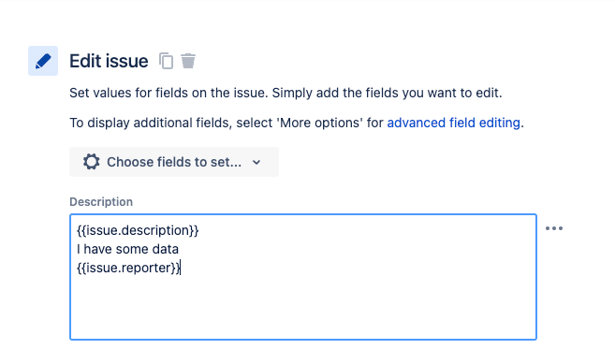Click the Description field label
Image resolution: width=615 pixels, height=364 pixels.
click(101, 201)
